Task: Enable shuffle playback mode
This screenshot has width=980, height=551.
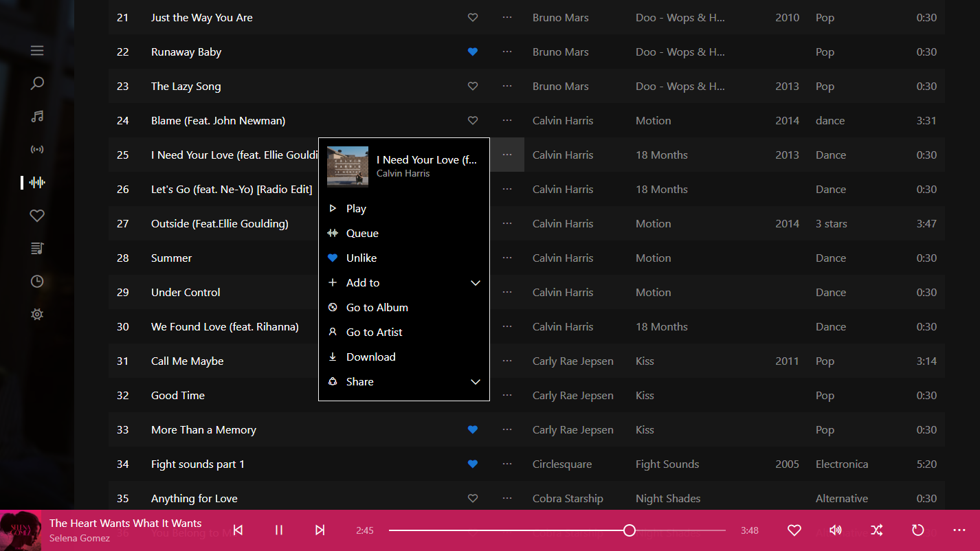Action: pyautogui.click(x=877, y=530)
